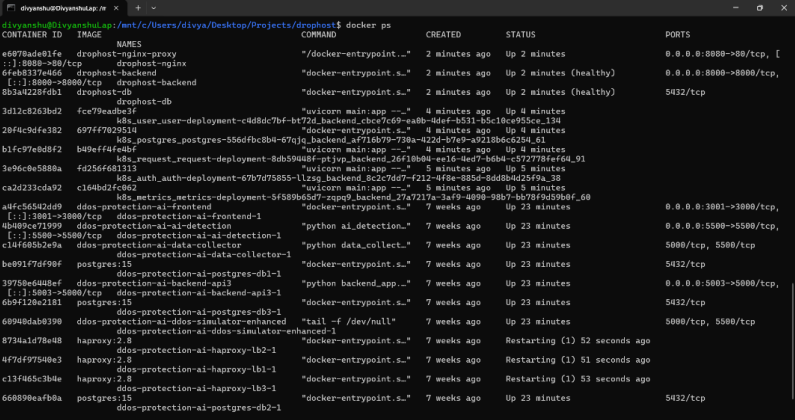The image size is (795, 420).
Task: Click image hash fd256f681313
Action: coord(107,168)
